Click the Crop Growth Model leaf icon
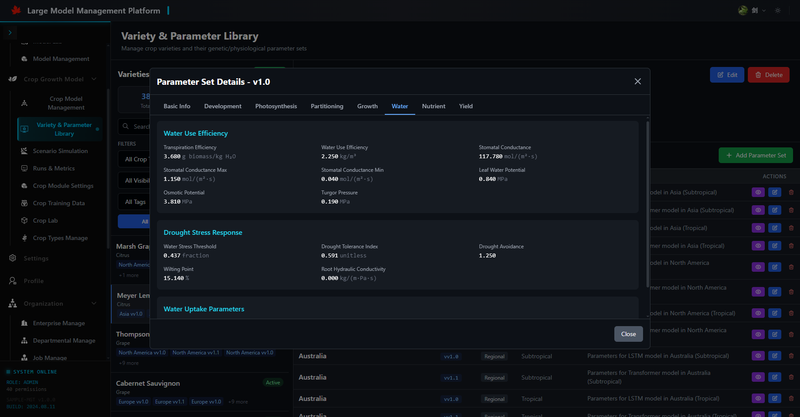Viewport: 800px width, 417px height. pos(13,79)
